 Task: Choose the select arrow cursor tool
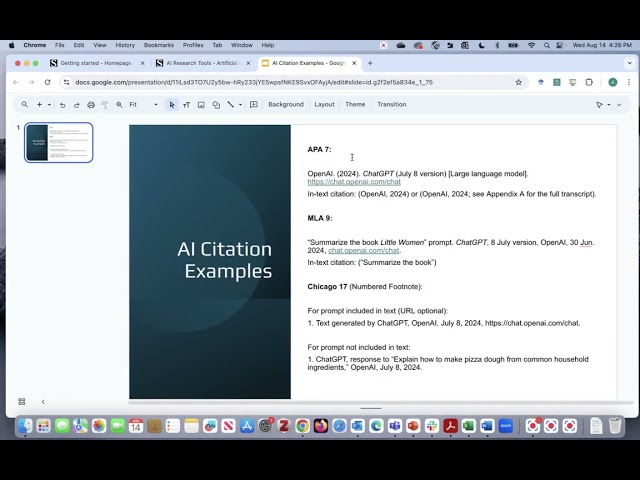click(172, 105)
